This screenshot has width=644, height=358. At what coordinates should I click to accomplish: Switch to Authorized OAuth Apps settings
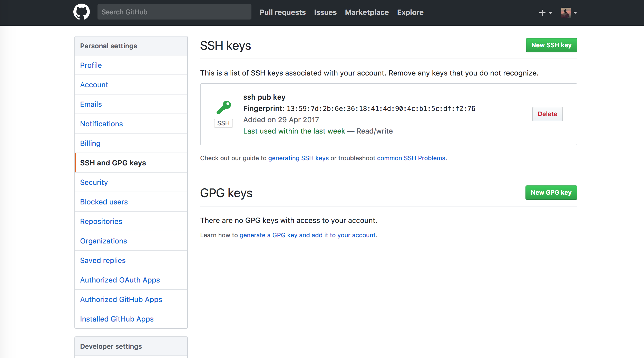click(120, 280)
